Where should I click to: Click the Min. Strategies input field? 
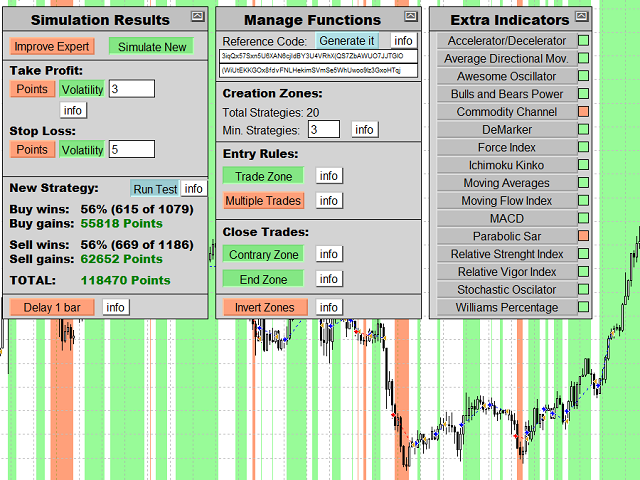point(324,130)
